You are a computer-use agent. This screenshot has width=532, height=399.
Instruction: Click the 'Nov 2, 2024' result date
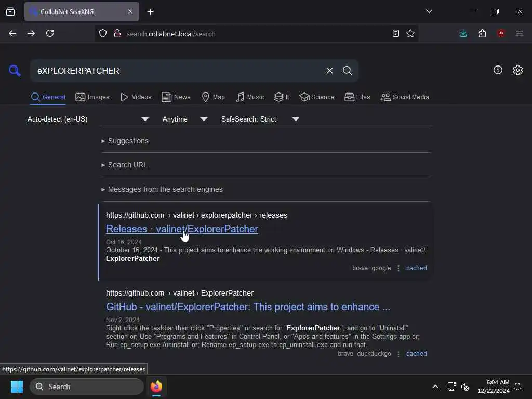pos(123,320)
